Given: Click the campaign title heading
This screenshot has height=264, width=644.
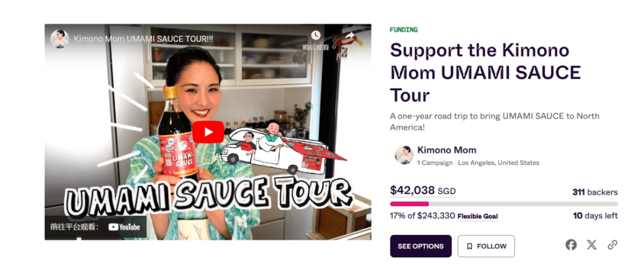Looking at the screenshot, I should [x=485, y=73].
